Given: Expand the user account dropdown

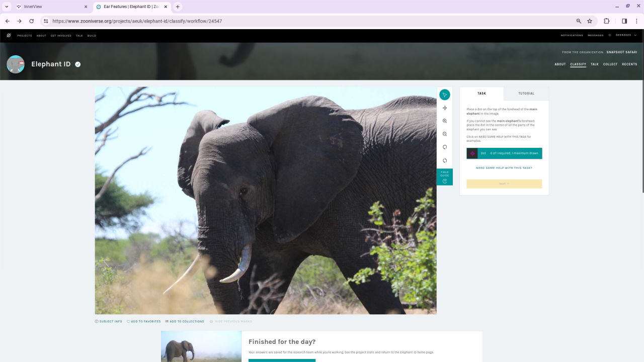Looking at the screenshot, I should 626,35.
